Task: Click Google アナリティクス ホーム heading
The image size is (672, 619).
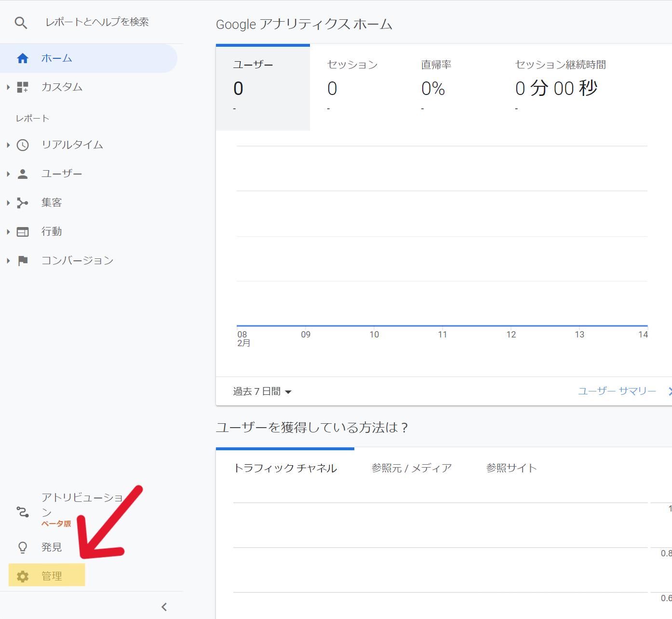Action: pos(304,24)
